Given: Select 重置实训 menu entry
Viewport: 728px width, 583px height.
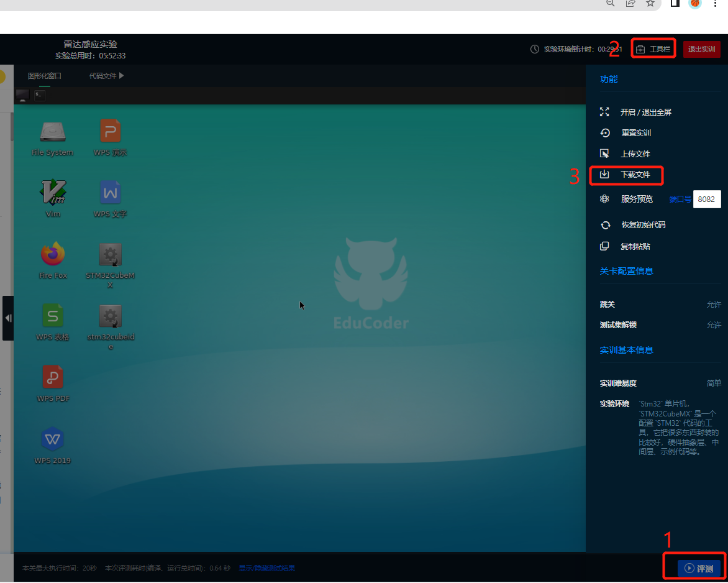Looking at the screenshot, I should [x=636, y=133].
